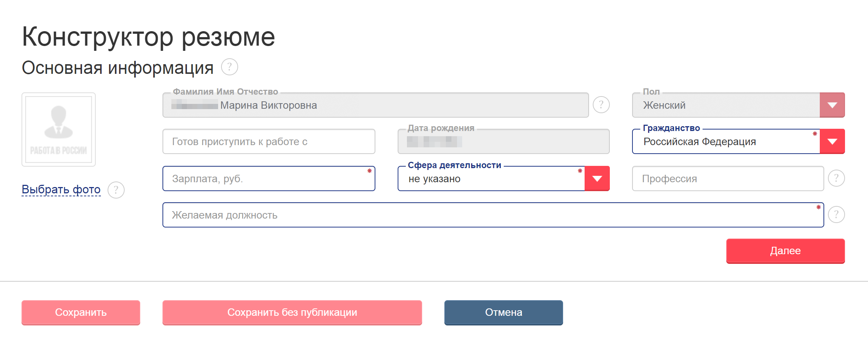The height and width of the screenshot is (357, 868).
Task: Open help icon beside Выбрать фото link
Action: [x=116, y=190]
